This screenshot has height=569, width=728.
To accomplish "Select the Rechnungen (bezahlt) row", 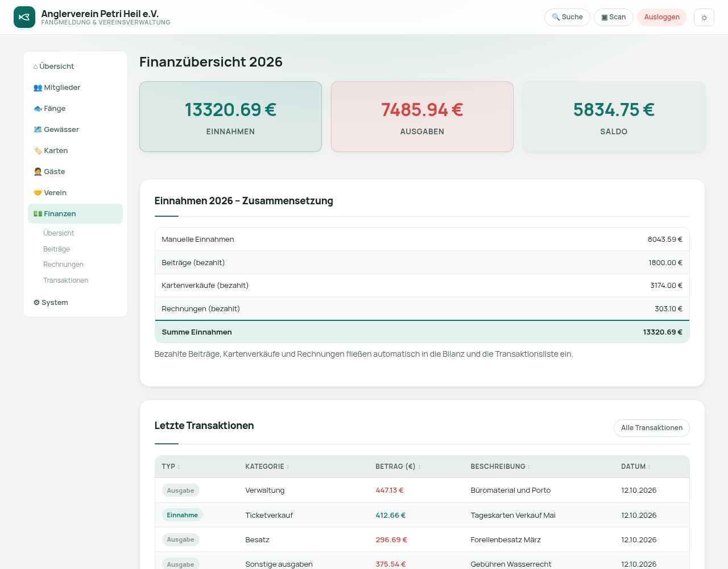I will pyautogui.click(x=422, y=309).
